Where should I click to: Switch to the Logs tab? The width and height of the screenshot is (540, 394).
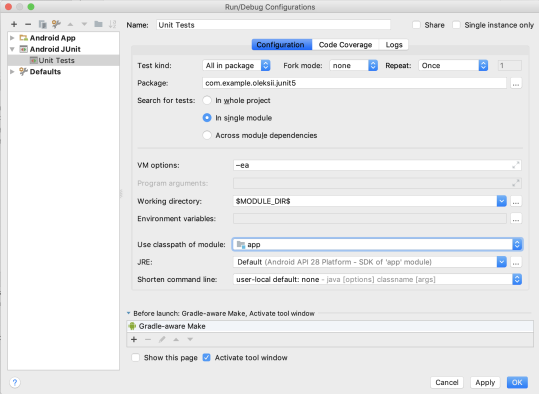tap(394, 45)
